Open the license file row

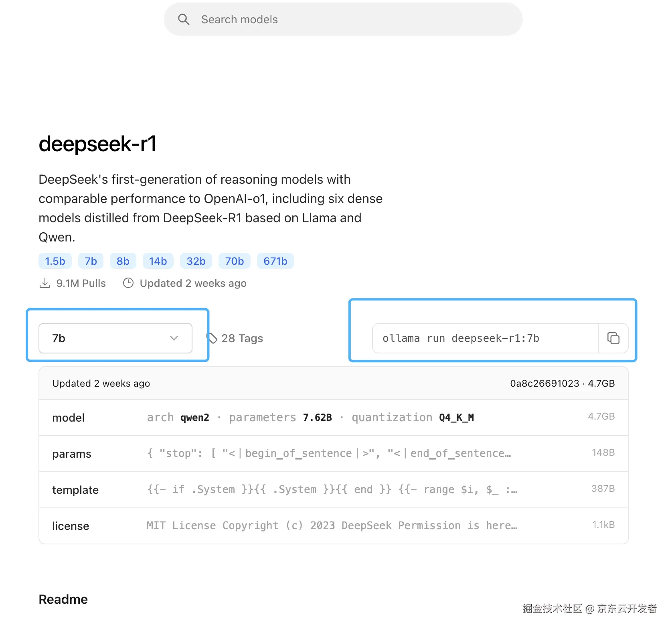[334, 526]
